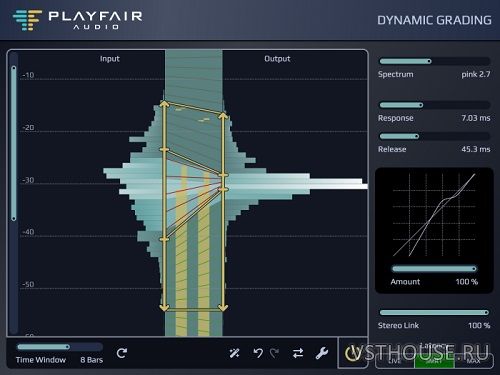Viewport: 500px width, 375px height.
Task: Click the 'Spectrum' label
Action: click(396, 74)
